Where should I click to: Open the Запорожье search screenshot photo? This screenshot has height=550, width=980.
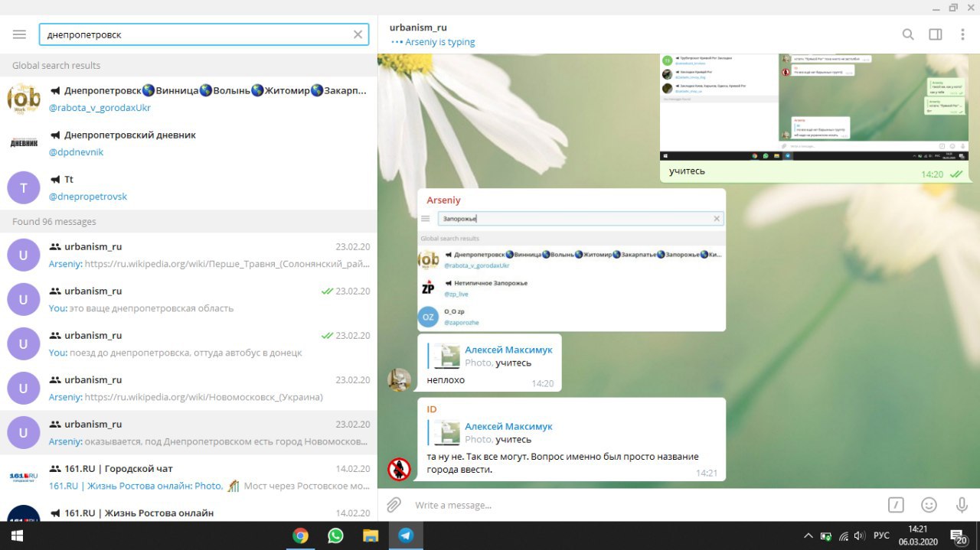pyautogui.click(x=571, y=271)
